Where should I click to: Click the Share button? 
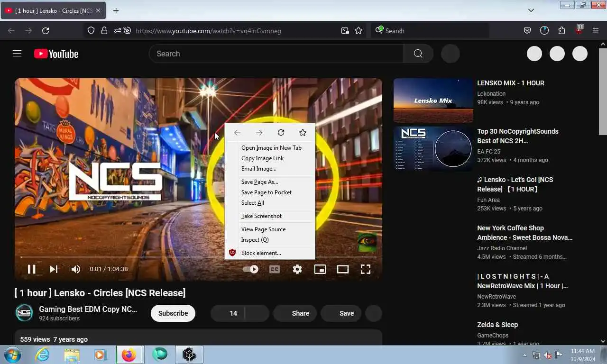click(x=295, y=313)
